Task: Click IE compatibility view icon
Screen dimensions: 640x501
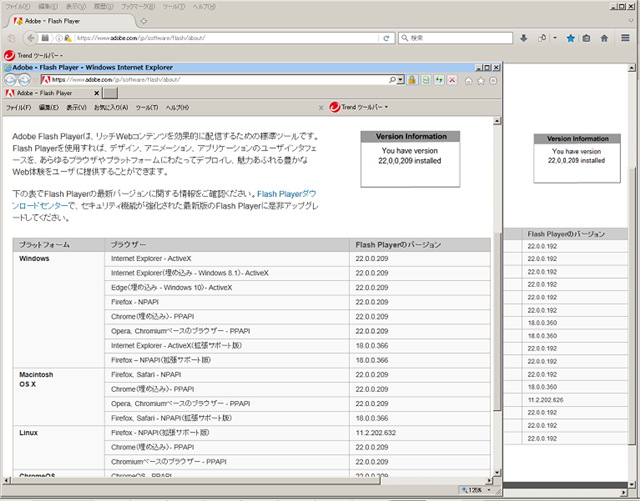Action: click(x=426, y=80)
